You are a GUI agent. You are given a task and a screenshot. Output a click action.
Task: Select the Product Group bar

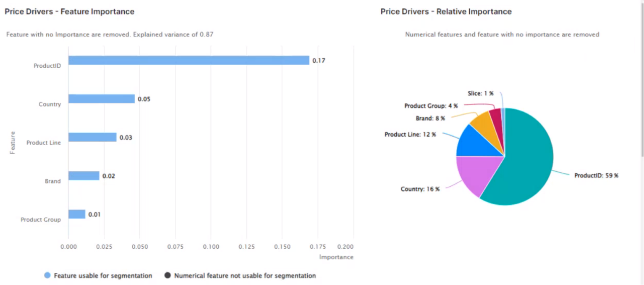click(x=77, y=214)
